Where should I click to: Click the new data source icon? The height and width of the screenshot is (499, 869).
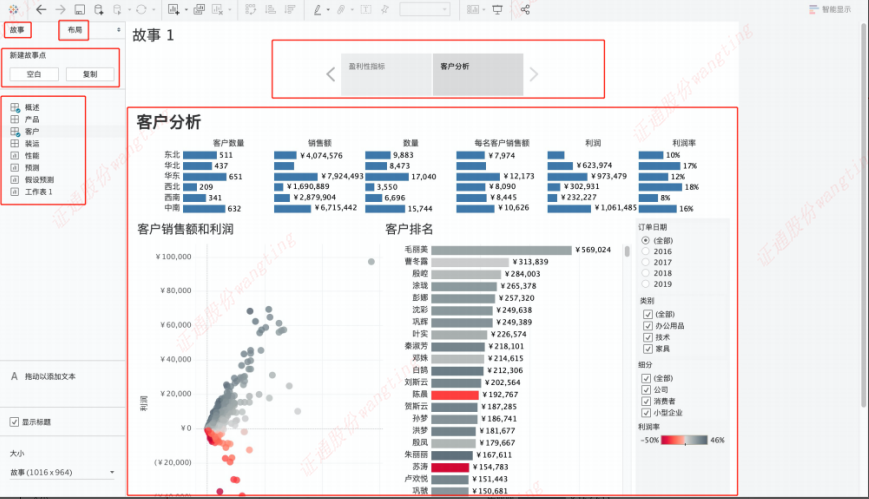[x=99, y=9]
